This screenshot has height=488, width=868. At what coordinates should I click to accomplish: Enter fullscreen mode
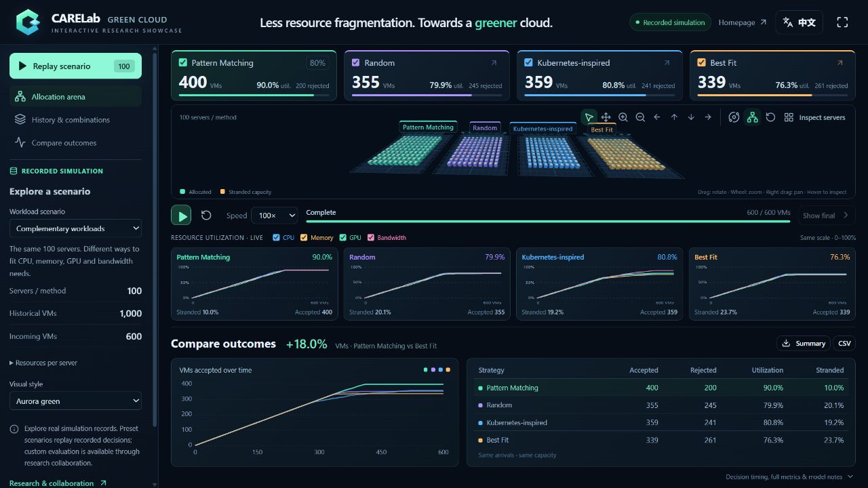coord(842,22)
